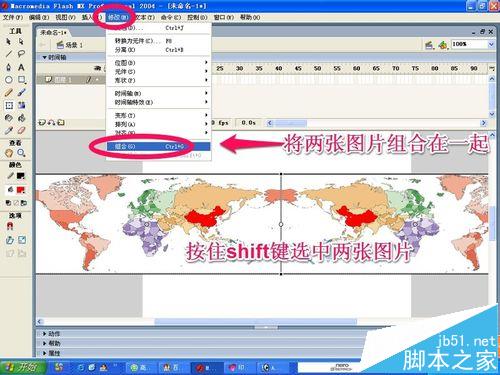Open the 形状 submenu
The width and height of the screenshot is (500, 375).
[x=159, y=80]
